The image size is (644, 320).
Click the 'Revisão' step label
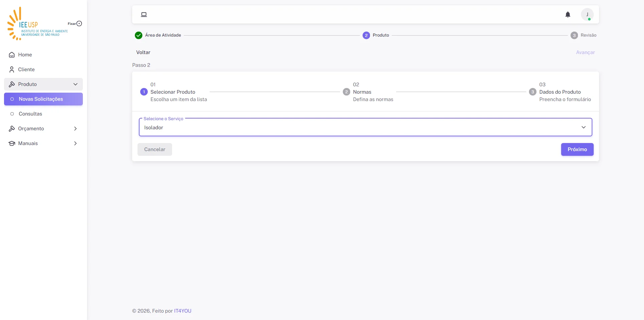(589, 35)
